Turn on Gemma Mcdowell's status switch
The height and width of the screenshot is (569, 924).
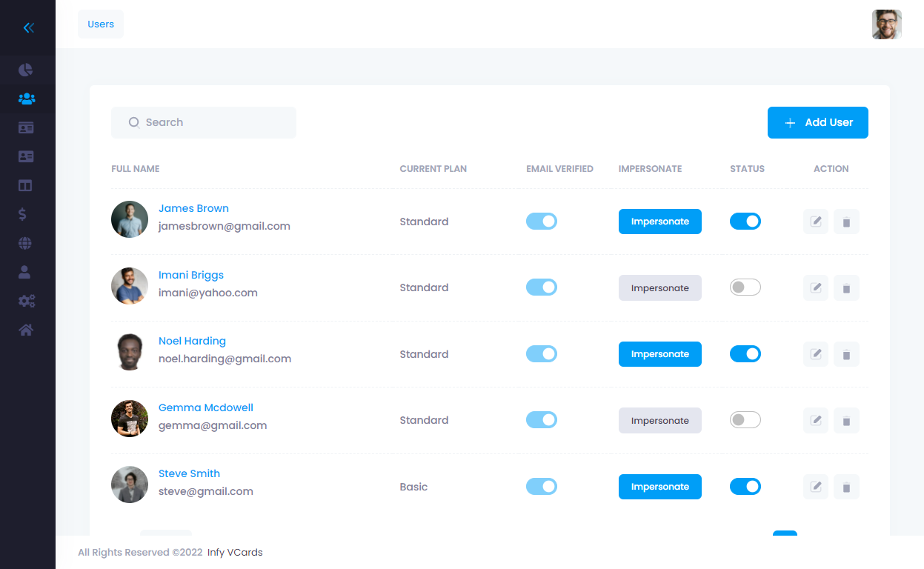click(745, 420)
